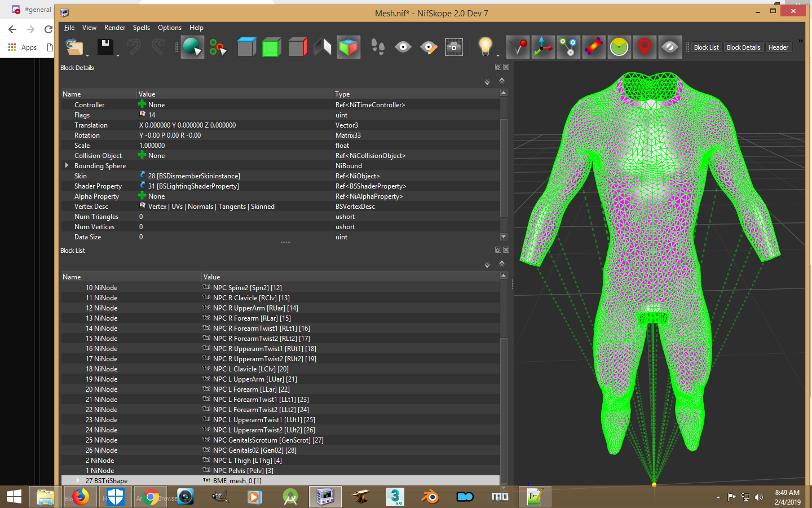Click the Block Details collapse-down arrow
812x508 pixels.
[487, 82]
